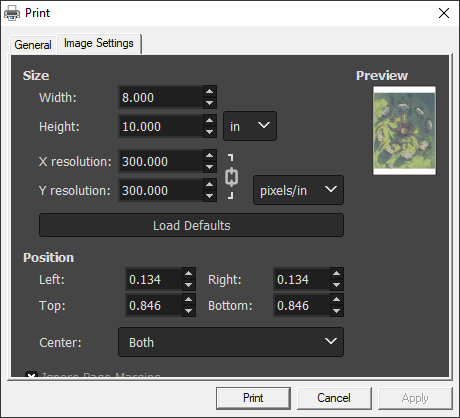
Task: Increase Width with the up arrow
Action: [x=210, y=91]
